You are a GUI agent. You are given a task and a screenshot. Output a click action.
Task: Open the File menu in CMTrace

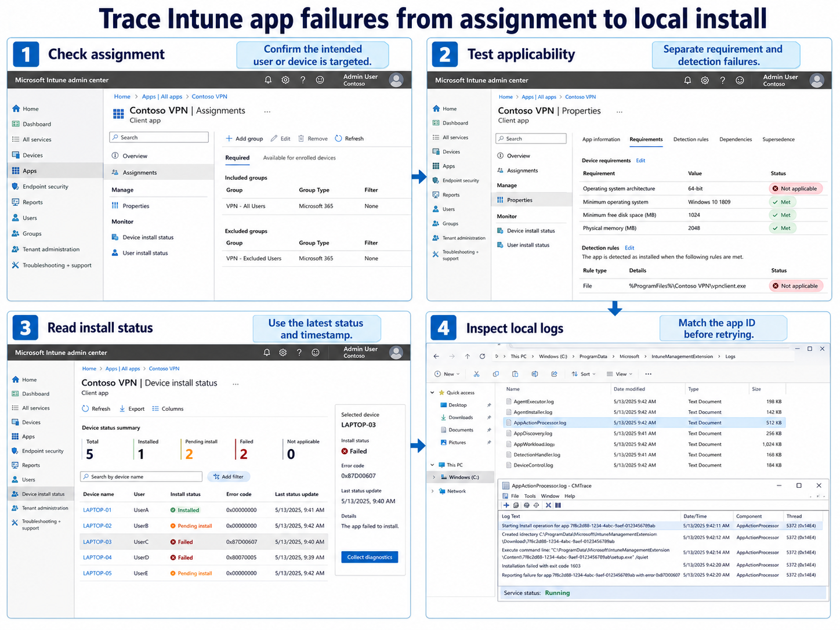pos(515,496)
